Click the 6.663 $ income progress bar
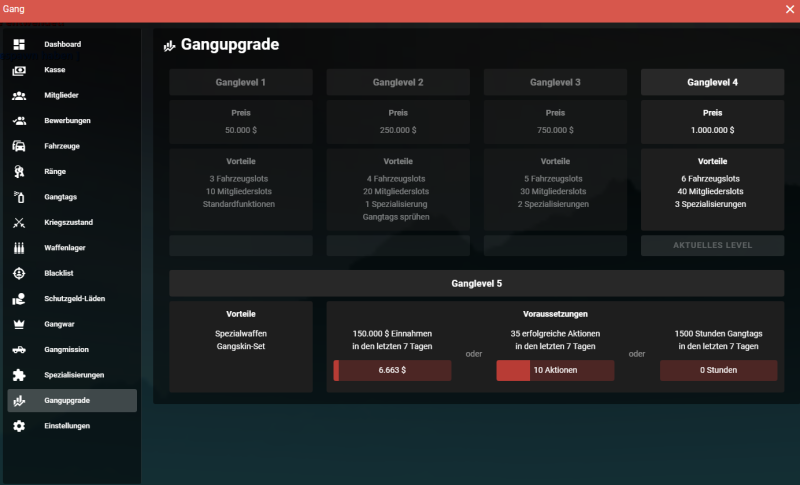 point(392,370)
